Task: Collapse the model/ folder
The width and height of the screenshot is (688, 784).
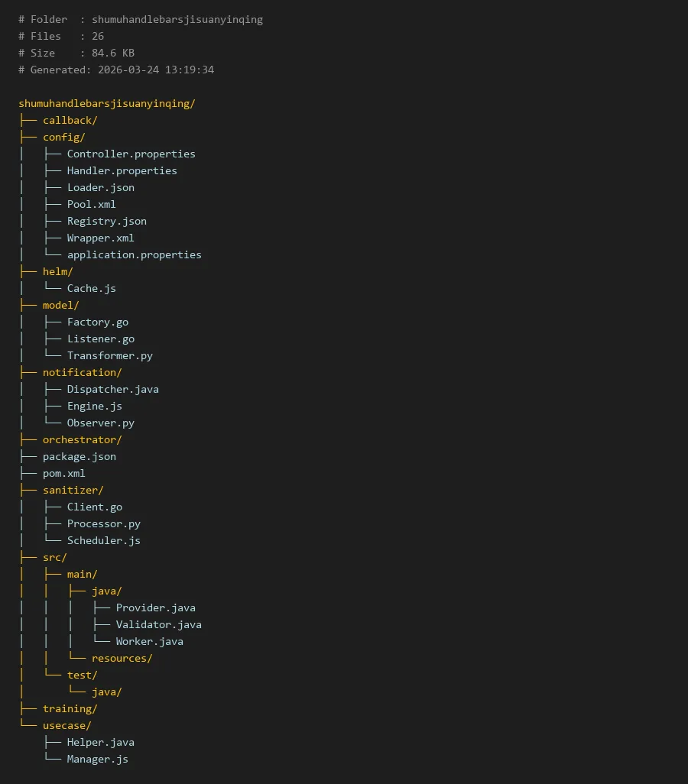Action: pos(60,305)
